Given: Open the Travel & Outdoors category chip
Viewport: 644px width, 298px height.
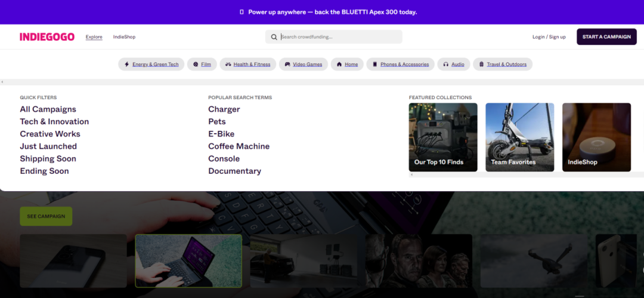Looking at the screenshot, I should coord(502,64).
